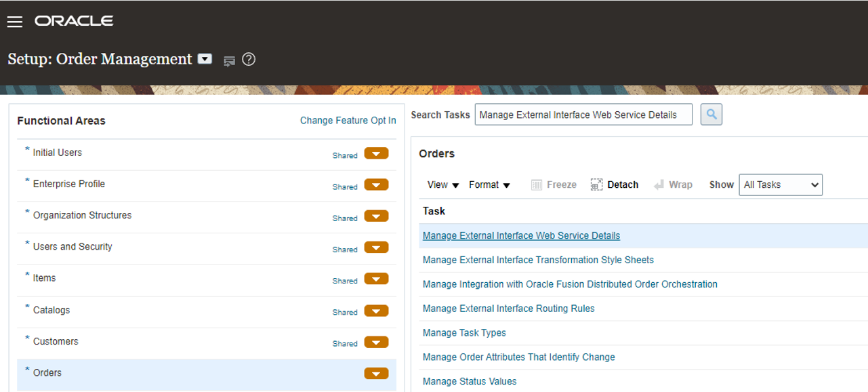Click the Change Feature Opt In link

click(x=348, y=120)
